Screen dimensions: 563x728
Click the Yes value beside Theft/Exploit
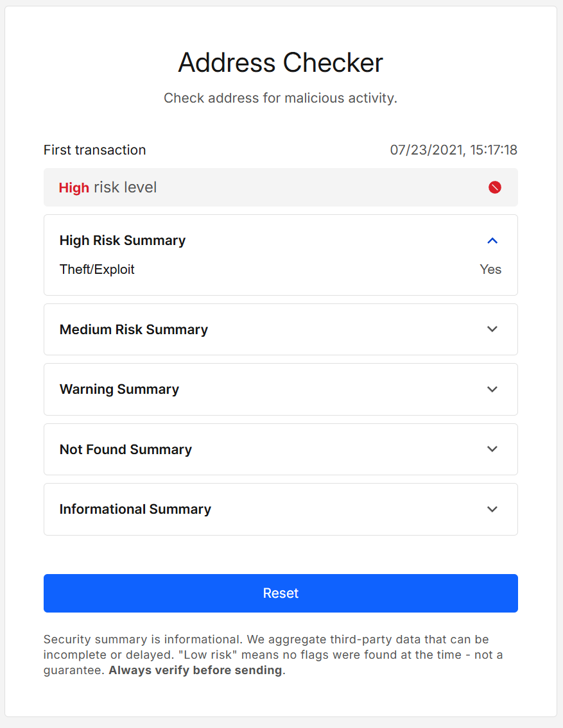tap(490, 269)
